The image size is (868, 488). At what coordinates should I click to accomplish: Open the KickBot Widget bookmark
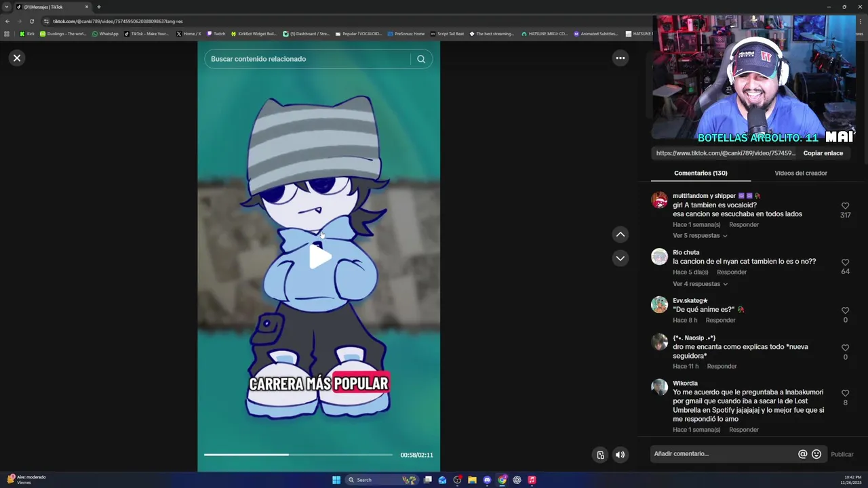coord(254,33)
